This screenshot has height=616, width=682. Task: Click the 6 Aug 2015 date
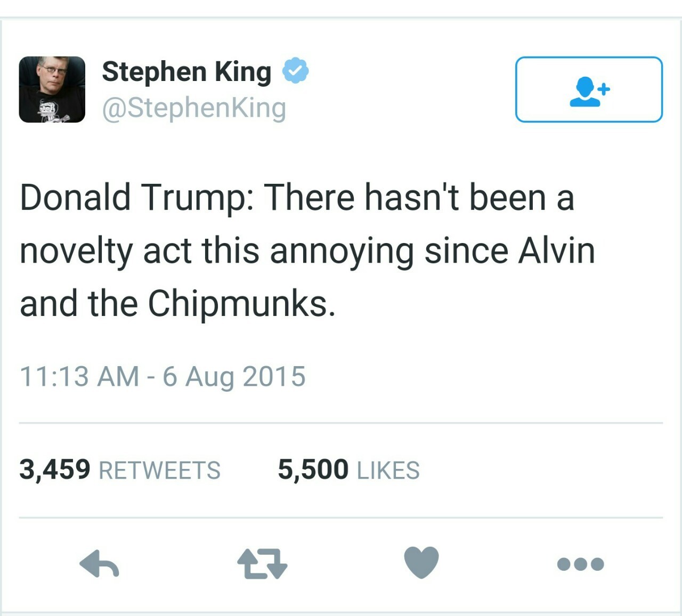click(x=234, y=376)
